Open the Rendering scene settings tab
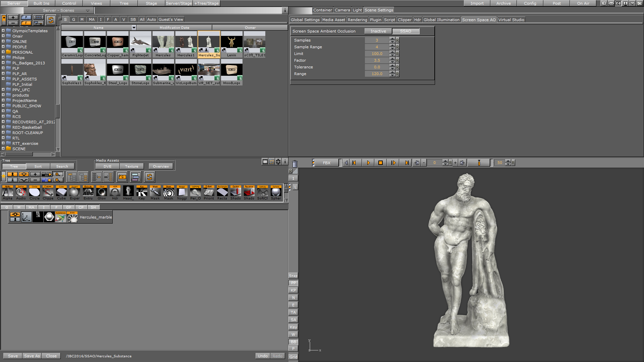Image resolution: width=644 pixels, height=362 pixels. 357,20
